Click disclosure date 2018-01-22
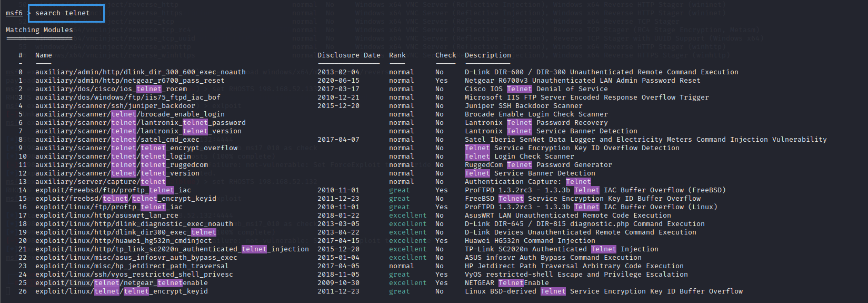Screen dimensions: 868x303 point(338,216)
